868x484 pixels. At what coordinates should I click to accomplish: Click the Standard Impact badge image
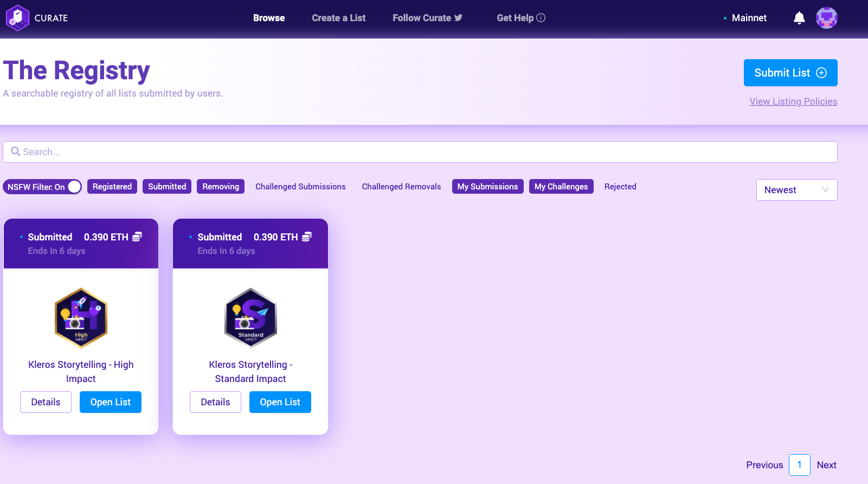tap(250, 318)
